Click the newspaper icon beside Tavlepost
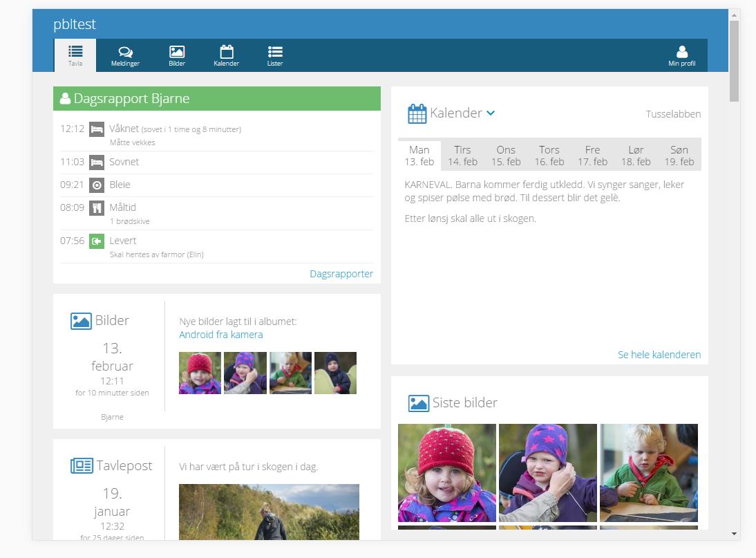This screenshot has height=558, width=756. tap(82, 466)
